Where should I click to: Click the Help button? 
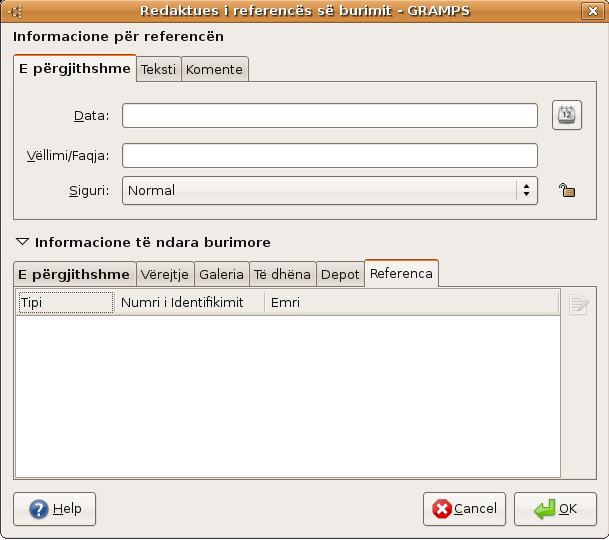point(54,509)
